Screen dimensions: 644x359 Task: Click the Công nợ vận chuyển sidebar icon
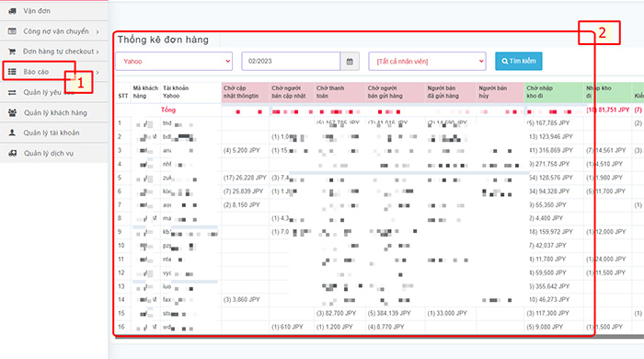[x=12, y=31]
